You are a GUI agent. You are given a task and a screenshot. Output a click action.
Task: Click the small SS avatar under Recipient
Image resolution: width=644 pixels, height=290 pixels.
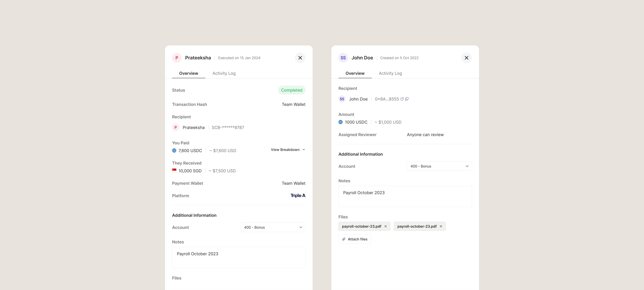(342, 99)
